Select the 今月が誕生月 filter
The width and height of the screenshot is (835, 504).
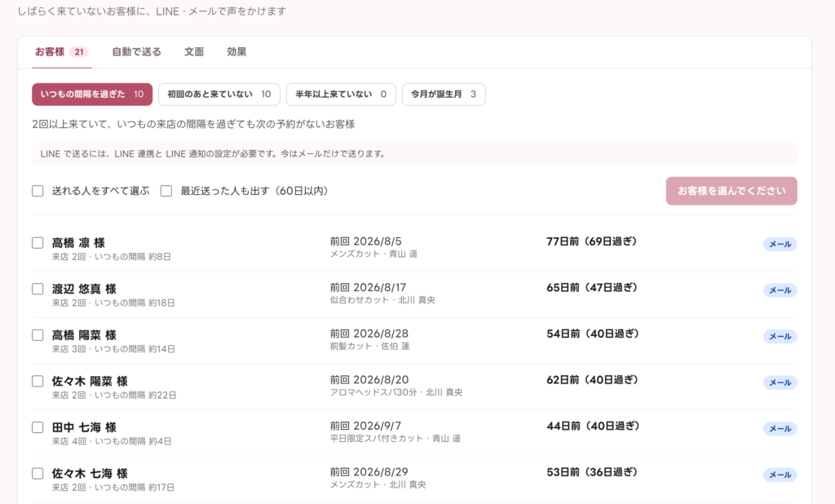click(x=444, y=95)
